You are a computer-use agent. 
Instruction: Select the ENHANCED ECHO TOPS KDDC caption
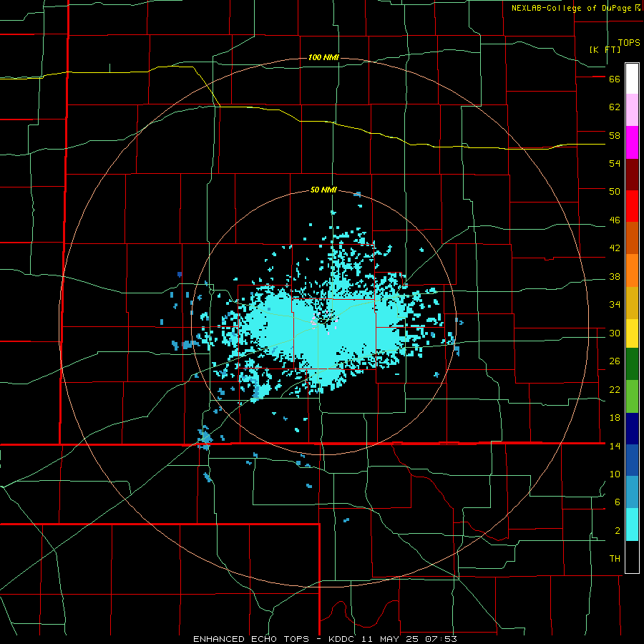[325, 639]
